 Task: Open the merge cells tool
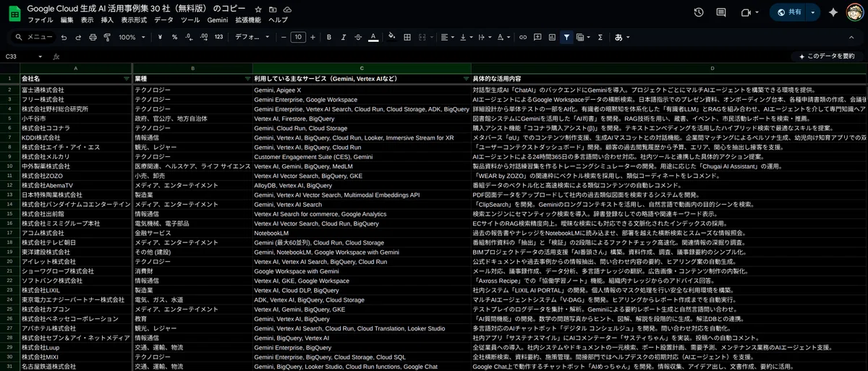point(424,37)
